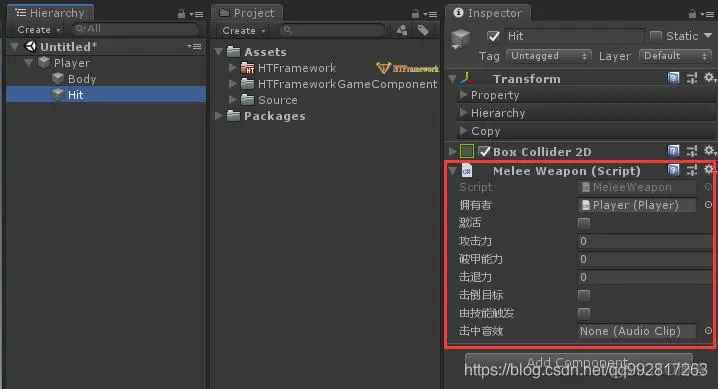Click the Box Collider 2D component icon
The height and width of the screenshot is (389, 718).
point(467,151)
